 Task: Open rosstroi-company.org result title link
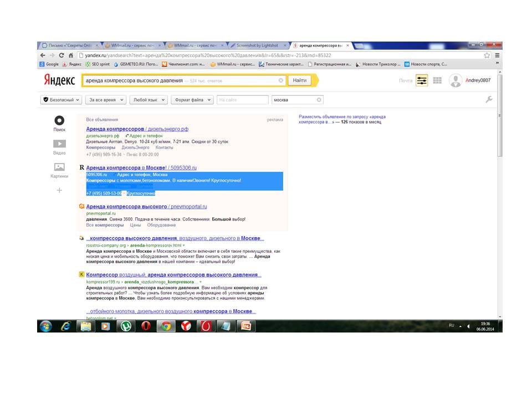pos(175,238)
